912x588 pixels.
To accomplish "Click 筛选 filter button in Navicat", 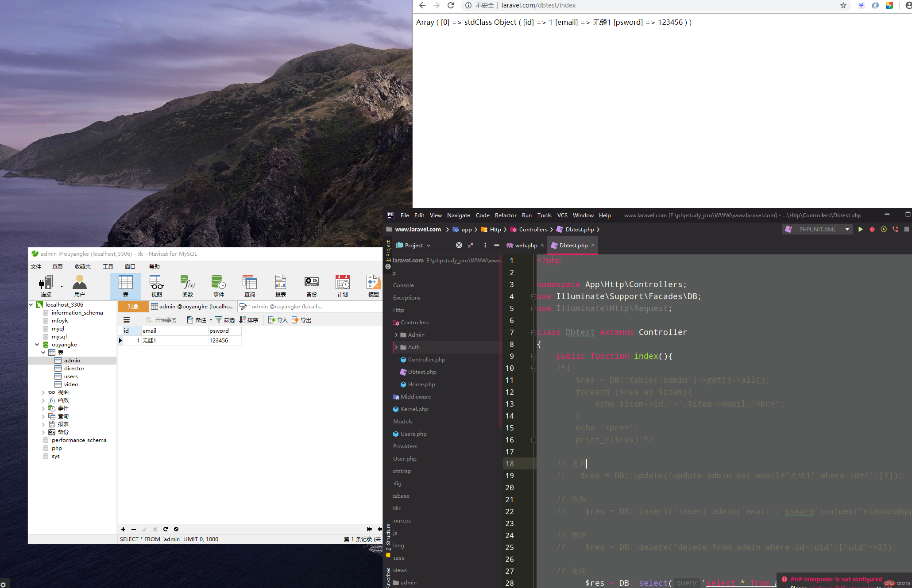I will (225, 320).
